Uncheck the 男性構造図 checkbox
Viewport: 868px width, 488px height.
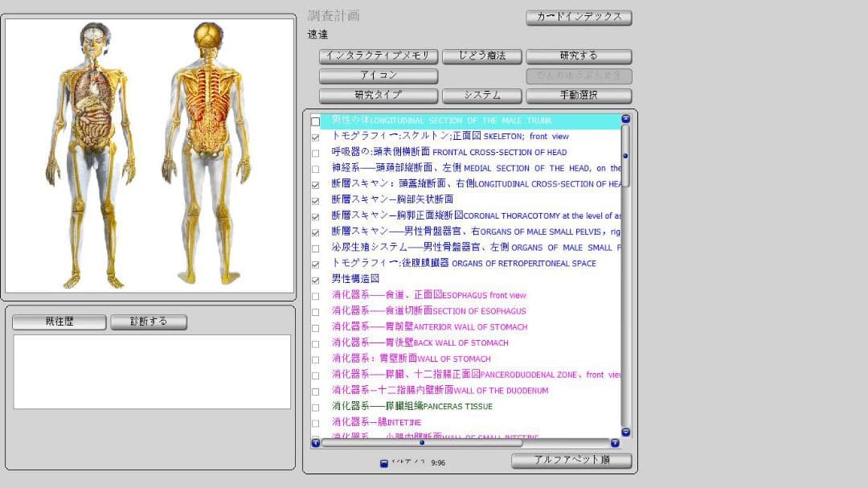pyautogui.click(x=315, y=280)
